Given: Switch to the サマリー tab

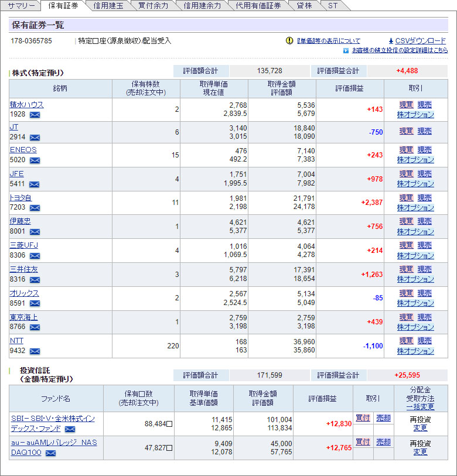Looking at the screenshot, I should (x=22, y=6).
